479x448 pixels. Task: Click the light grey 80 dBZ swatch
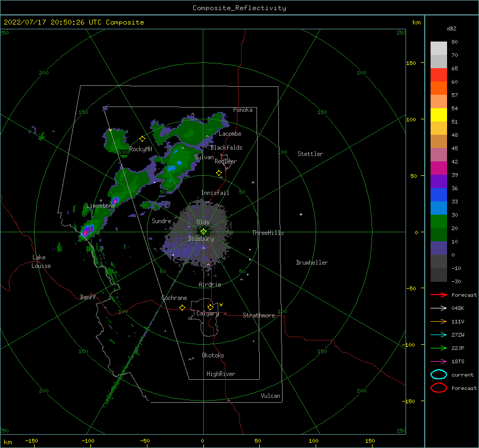[439, 48]
